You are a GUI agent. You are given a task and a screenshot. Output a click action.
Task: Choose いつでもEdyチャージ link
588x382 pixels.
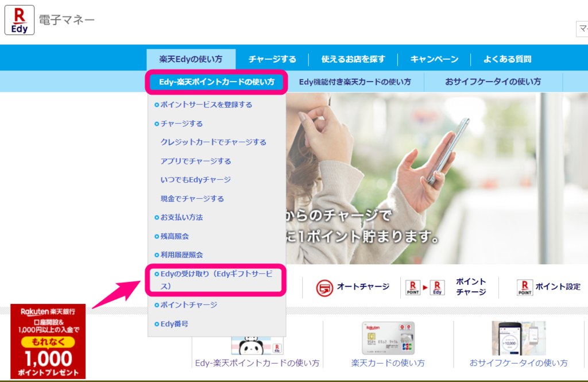point(195,180)
